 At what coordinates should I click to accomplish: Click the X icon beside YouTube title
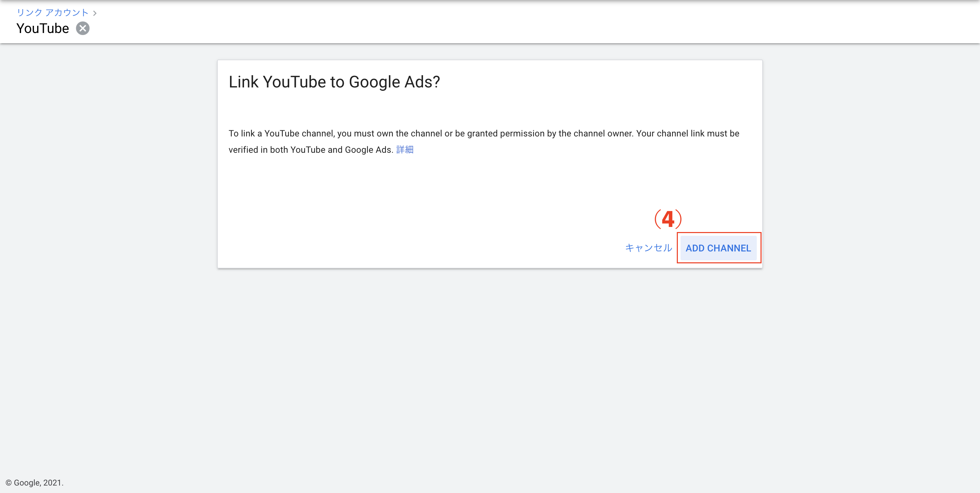83,29
